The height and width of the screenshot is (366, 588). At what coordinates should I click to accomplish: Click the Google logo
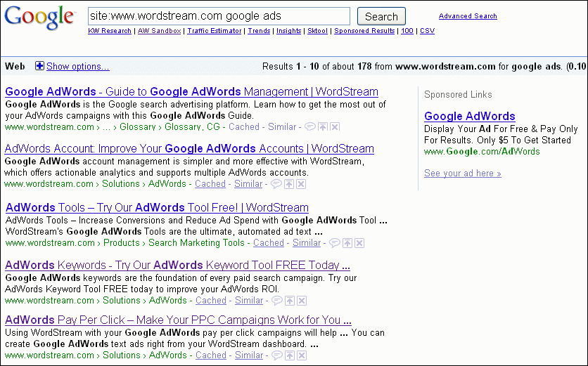[39, 18]
